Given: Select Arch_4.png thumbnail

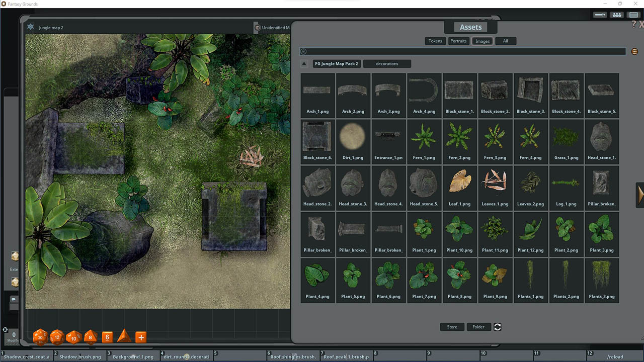Looking at the screenshot, I should (x=424, y=96).
